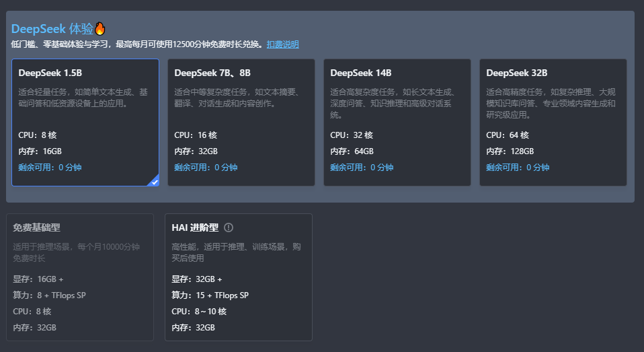Click the info icon next to HAI 进阶型
The height and width of the screenshot is (352, 644).
229,228
